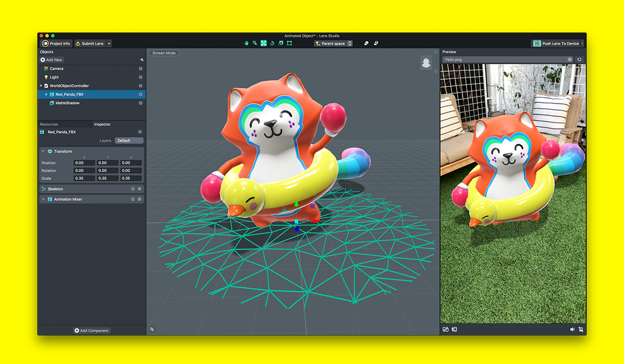Toggle the MatteShadow checkbox

[x=140, y=103]
